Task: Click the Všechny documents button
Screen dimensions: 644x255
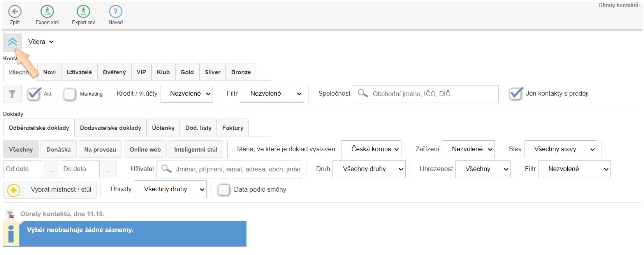Action: pos(21,149)
